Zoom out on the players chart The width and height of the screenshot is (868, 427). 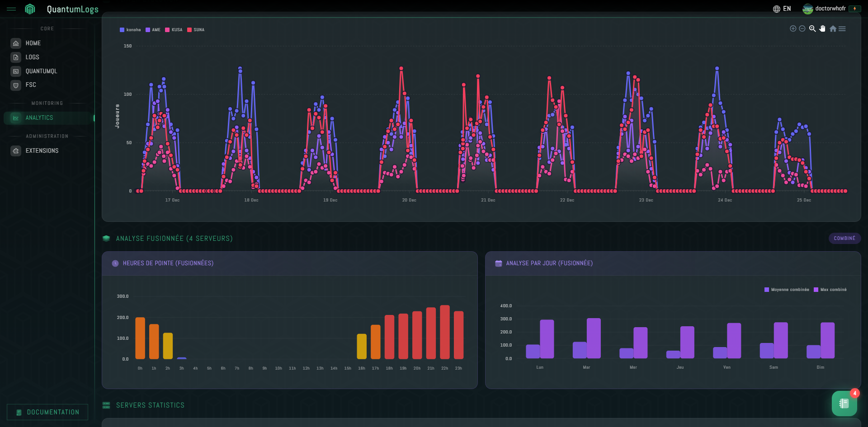coord(802,28)
